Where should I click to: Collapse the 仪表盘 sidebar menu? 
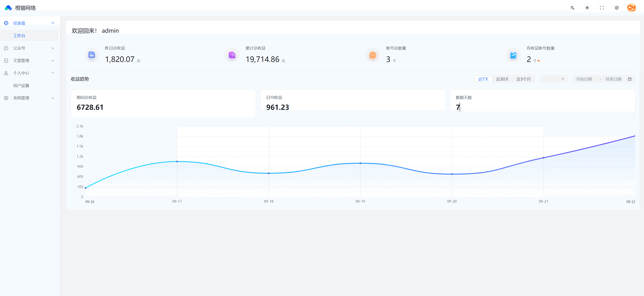tap(29, 23)
